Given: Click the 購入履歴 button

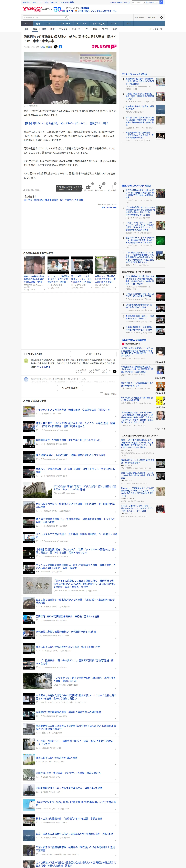Looking at the screenshot, I should (x=152, y=18).
